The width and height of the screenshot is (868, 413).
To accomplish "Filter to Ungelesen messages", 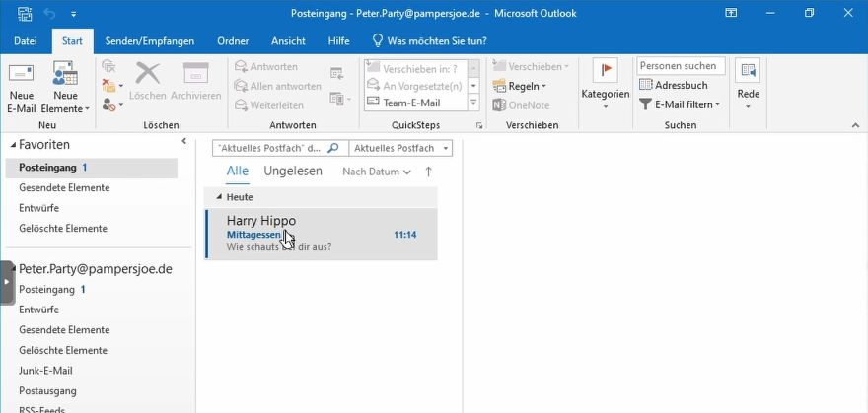I will pos(293,172).
